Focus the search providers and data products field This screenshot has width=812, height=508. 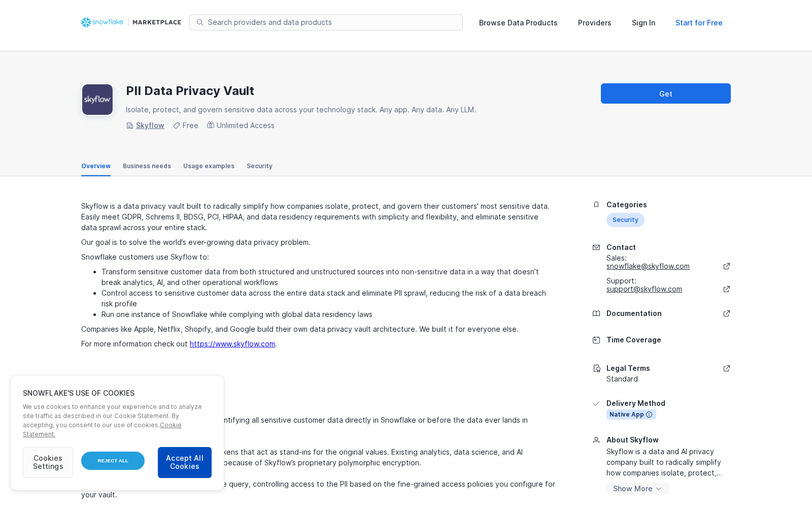[x=326, y=22]
